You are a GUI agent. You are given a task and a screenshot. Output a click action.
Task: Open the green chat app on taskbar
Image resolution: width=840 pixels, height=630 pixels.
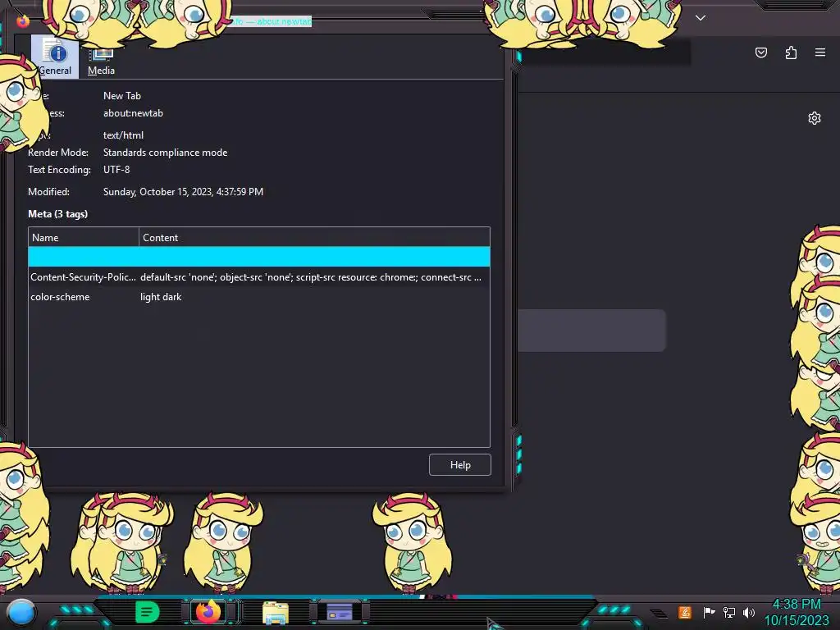148,612
